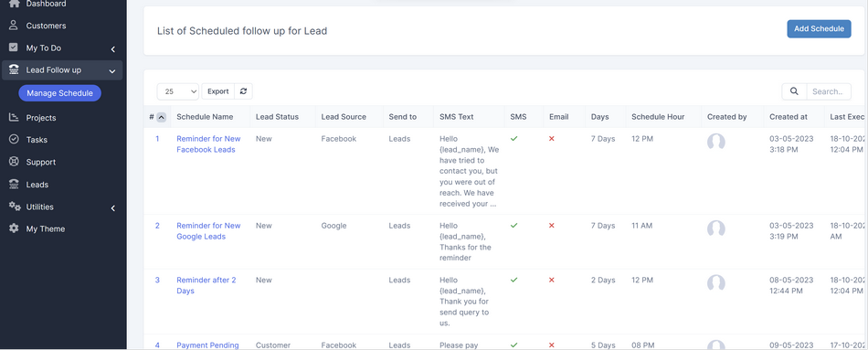Viewport: 868px width, 350px height.
Task: Click the Utilities gears icon
Action: tap(15, 207)
